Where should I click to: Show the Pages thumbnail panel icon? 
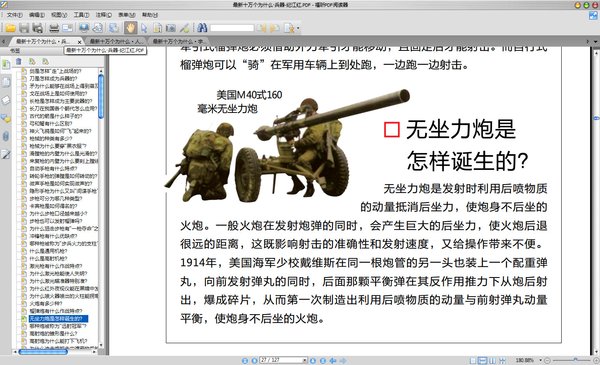(6, 82)
